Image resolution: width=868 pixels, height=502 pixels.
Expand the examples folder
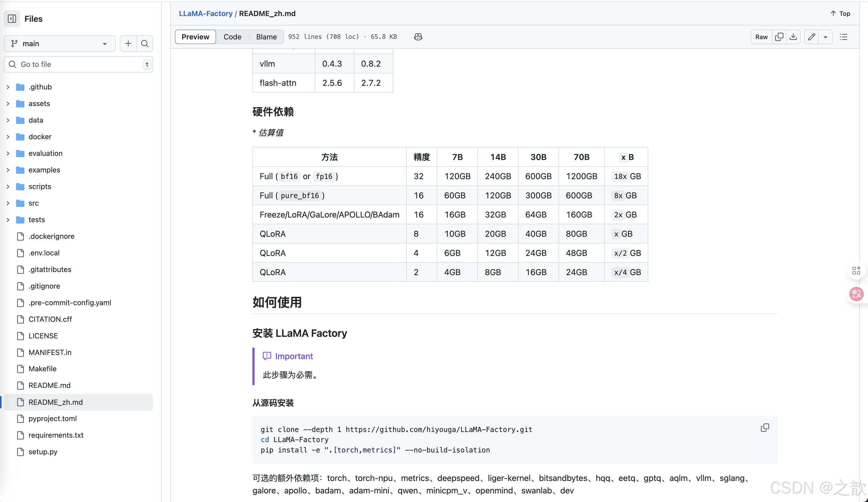pyautogui.click(x=8, y=170)
